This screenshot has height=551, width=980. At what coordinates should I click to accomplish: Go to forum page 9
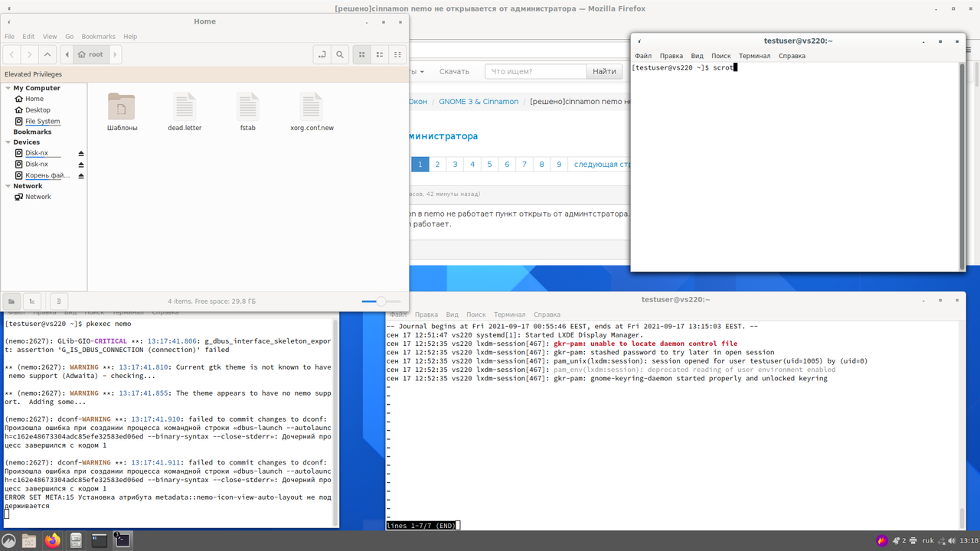click(559, 165)
